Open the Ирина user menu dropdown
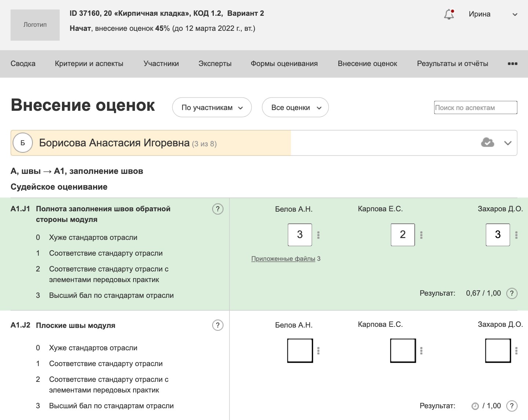 click(493, 14)
